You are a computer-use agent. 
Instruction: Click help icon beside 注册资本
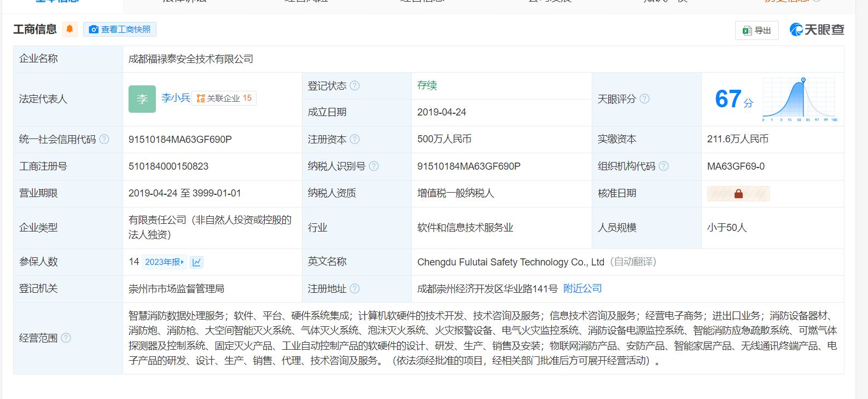click(x=355, y=140)
